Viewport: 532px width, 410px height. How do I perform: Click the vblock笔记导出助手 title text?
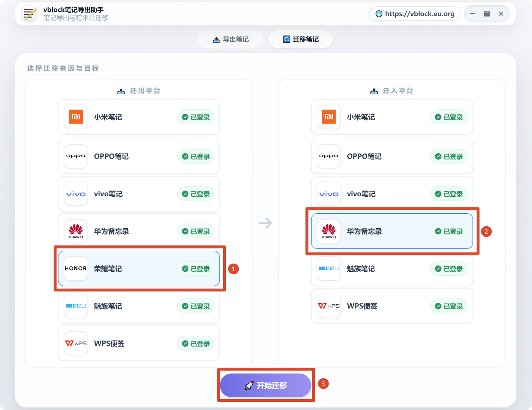(x=74, y=10)
